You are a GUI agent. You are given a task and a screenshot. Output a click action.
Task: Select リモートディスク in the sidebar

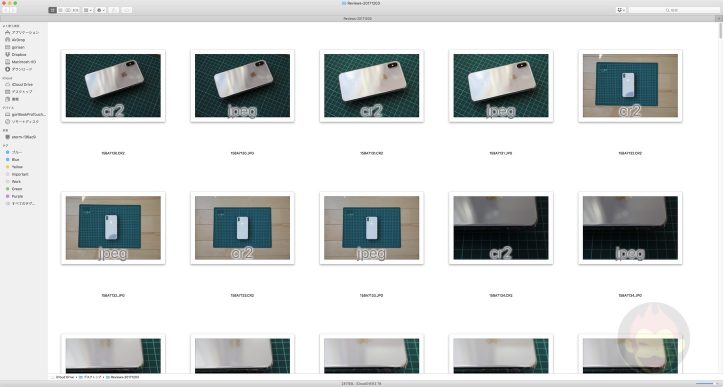point(22,122)
